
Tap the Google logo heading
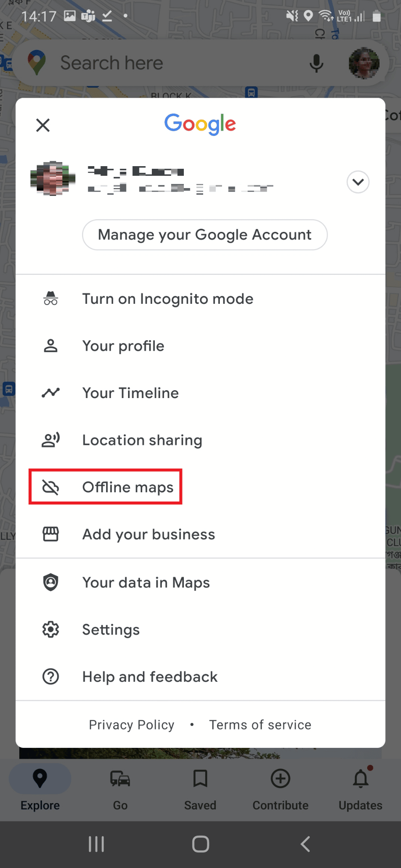200,124
